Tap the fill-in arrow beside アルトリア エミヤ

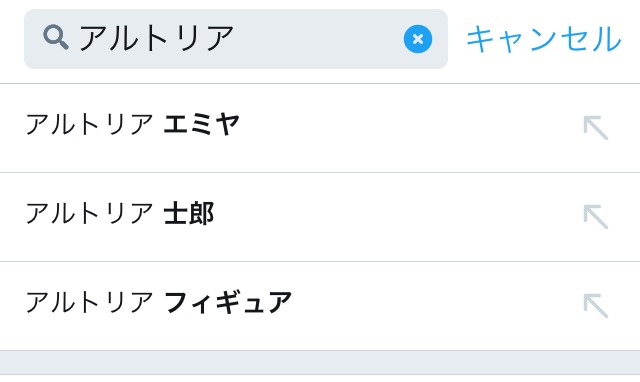596,128
